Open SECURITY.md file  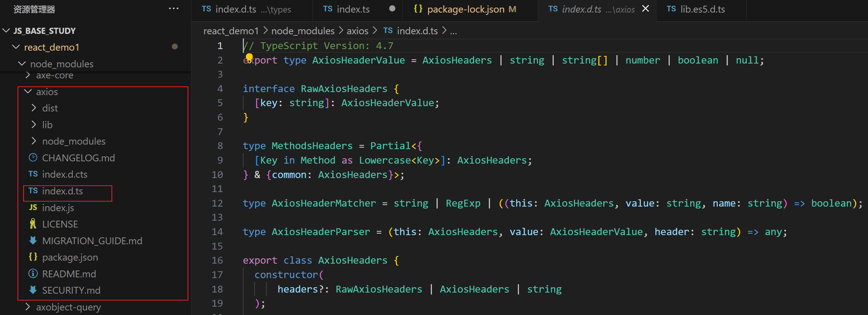click(71, 290)
